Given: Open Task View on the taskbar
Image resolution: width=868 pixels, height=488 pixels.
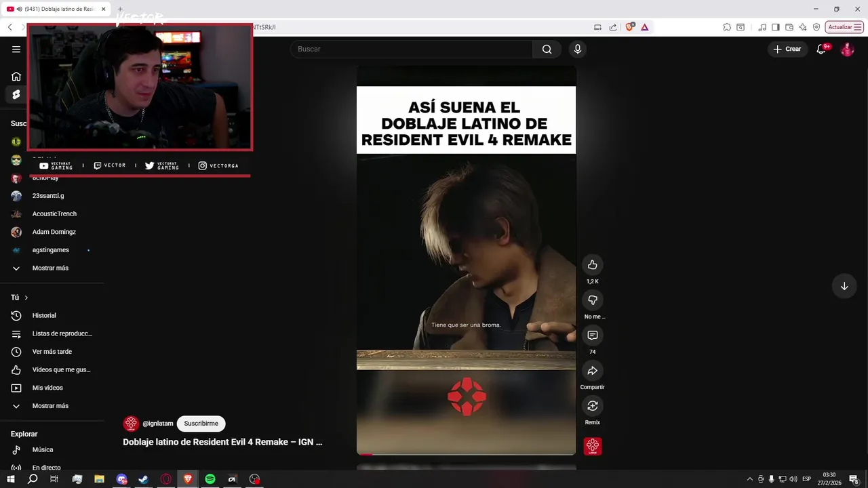Looking at the screenshot, I should (54, 479).
